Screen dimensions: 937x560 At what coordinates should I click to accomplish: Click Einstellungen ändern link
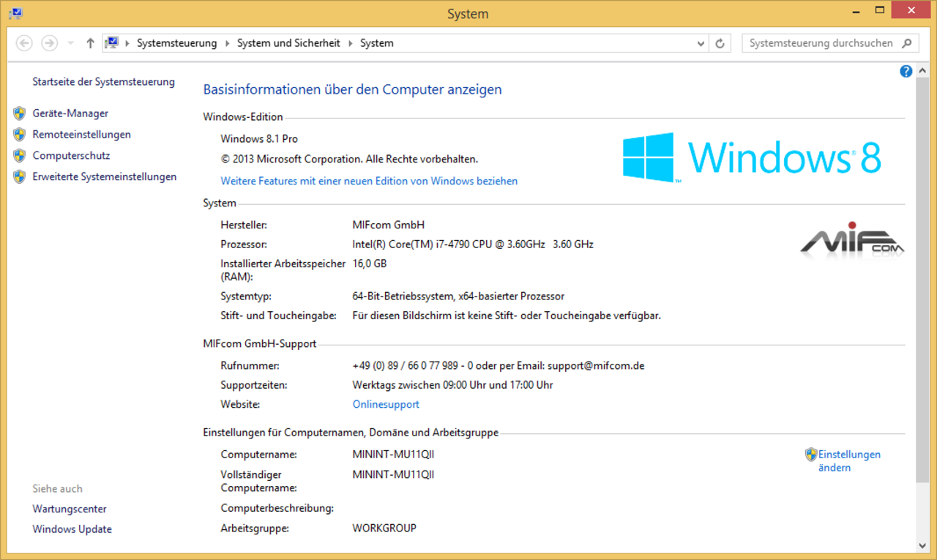point(849,461)
